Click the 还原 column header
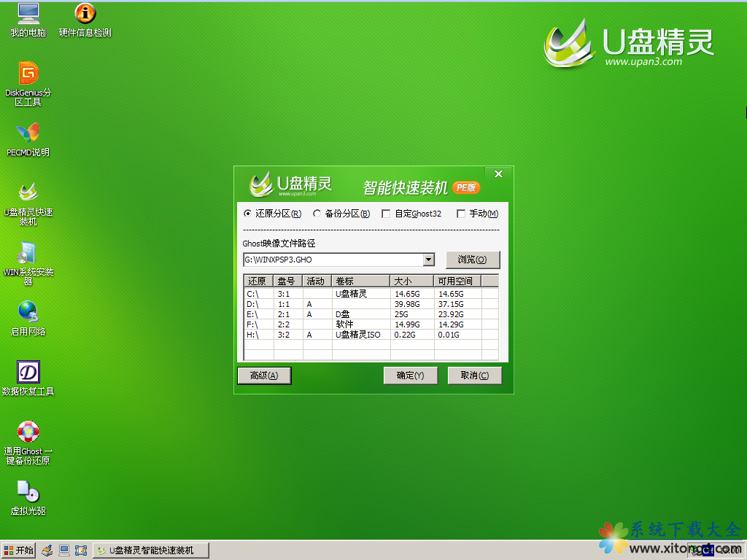The width and height of the screenshot is (747, 560). point(258,281)
